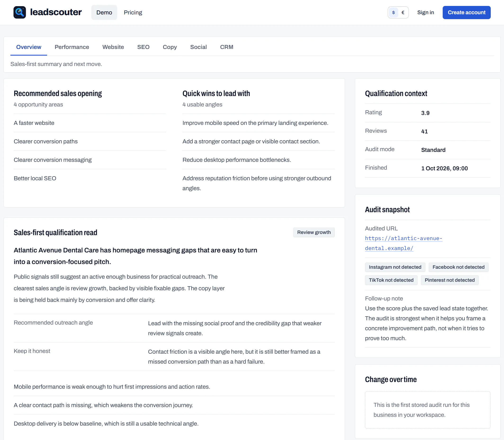The image size is (504, 440).
Task: Click 'Reduce desktop performance bottlenecks' row
Action: (259, 160)
